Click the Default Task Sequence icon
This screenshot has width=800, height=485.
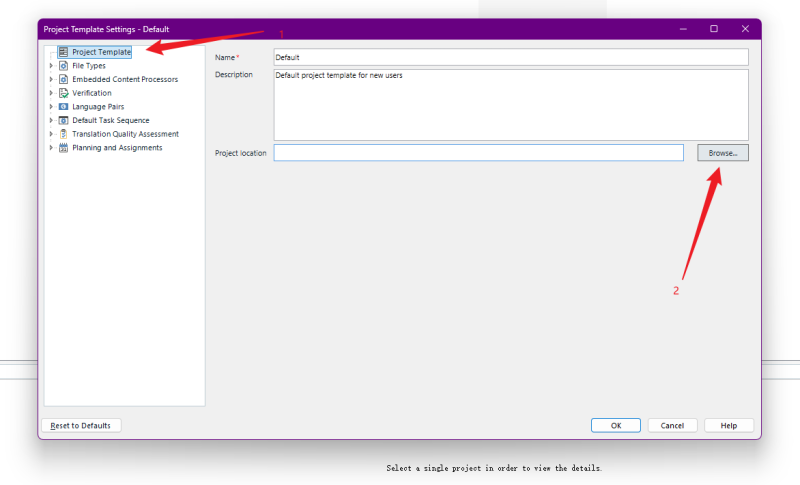tap(64, 120)
